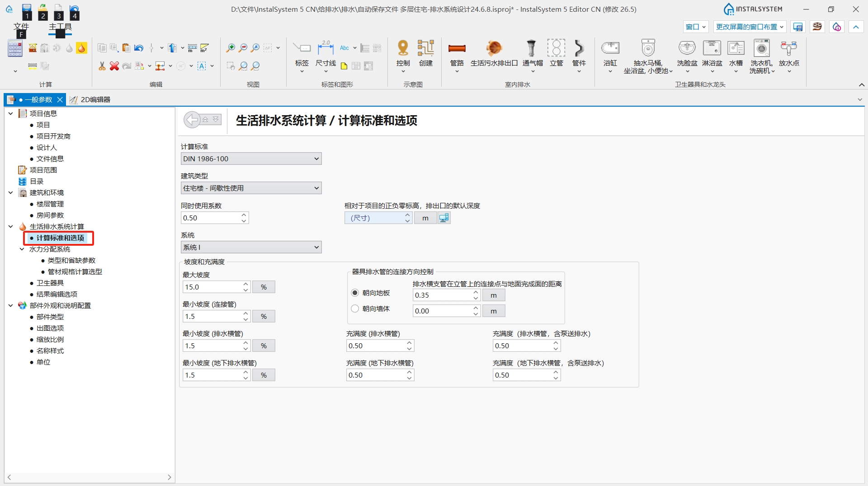The image size is (868, 486).
Task: Insert a 洗脸盆 washbasin fixture
Action: 687,56
